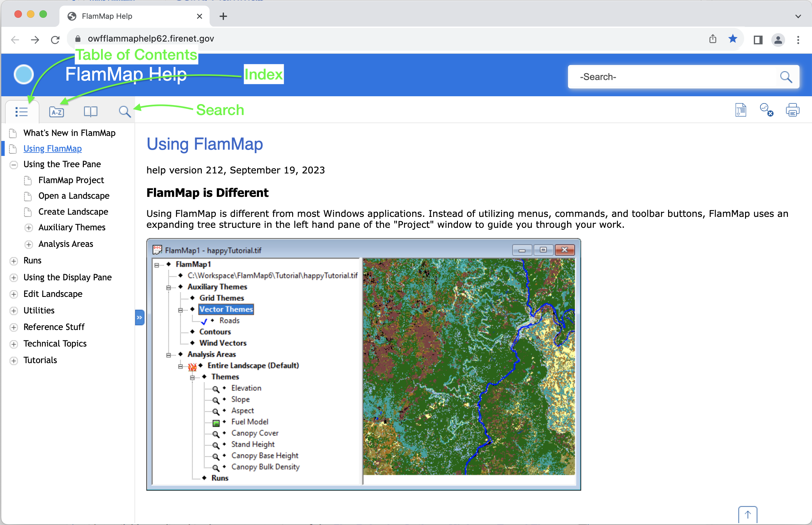Viewport: 812px width, 525px height.
Task: Click the FlamMap tree pane screenshot image
Action: pyautogui.click(x=364, y=364)
